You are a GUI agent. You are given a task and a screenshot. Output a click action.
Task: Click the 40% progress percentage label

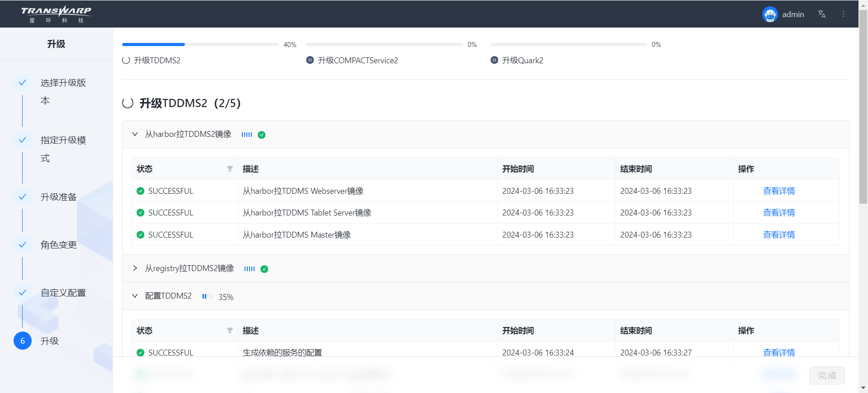(x=290, y=44)
